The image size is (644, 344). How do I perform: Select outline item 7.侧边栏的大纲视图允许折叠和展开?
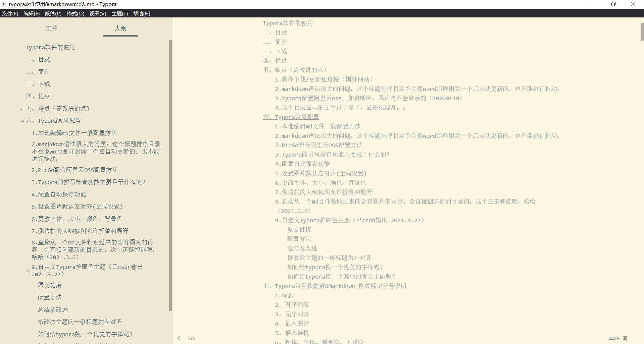(80, 231)
